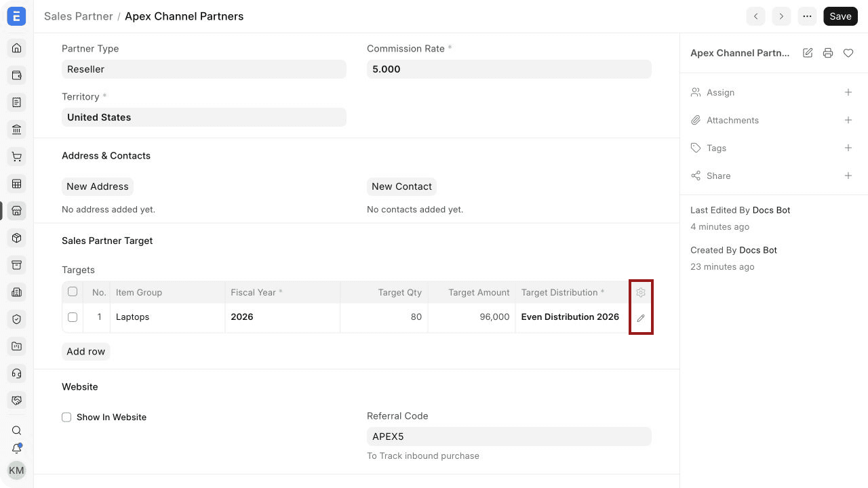Edit the Laptops row with the pencil icon
The height and width of the screenshot is (488, 868).
pyautogui.click(x=641, y=318)
